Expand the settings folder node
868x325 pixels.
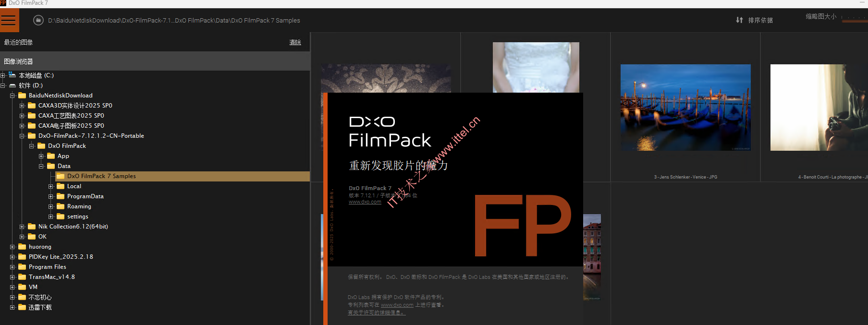click(51, 217)
